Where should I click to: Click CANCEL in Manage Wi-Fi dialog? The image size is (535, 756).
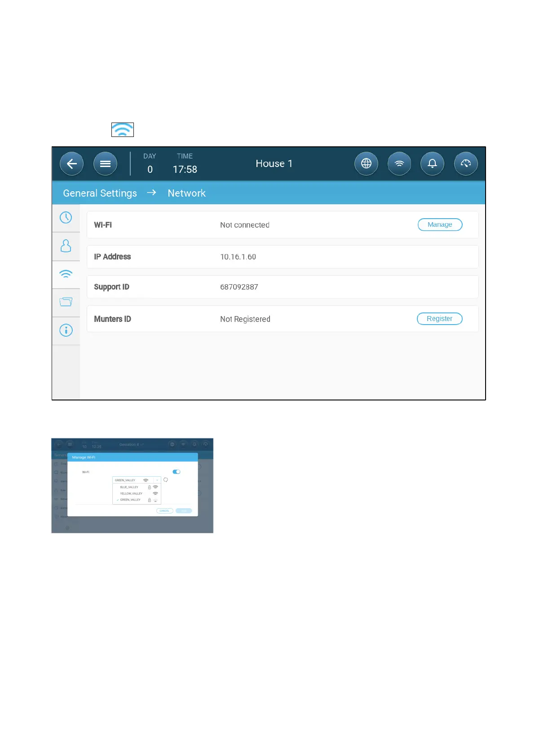[x=164, y=511]
